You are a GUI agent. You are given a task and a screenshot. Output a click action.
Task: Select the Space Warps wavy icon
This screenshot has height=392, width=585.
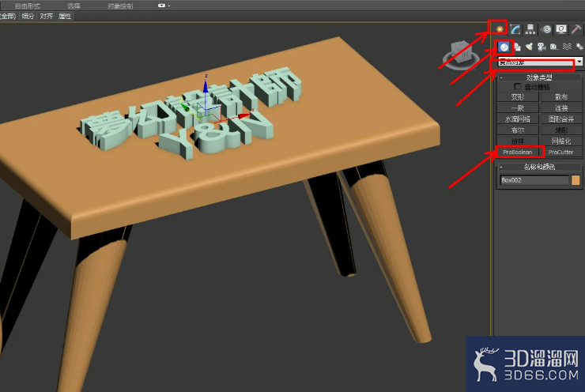click(x=567, y=47)
